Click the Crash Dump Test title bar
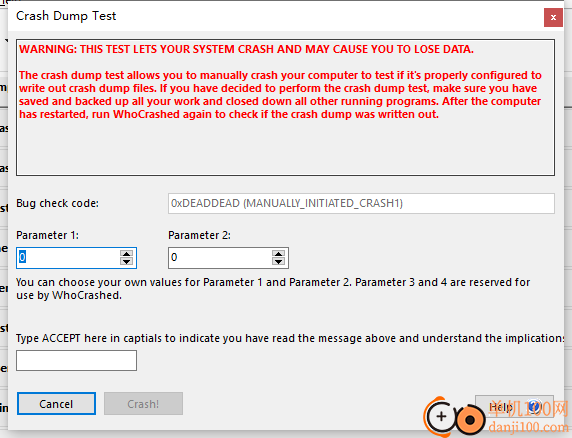The width and height of the screenshot is (572, 438). 277,16
